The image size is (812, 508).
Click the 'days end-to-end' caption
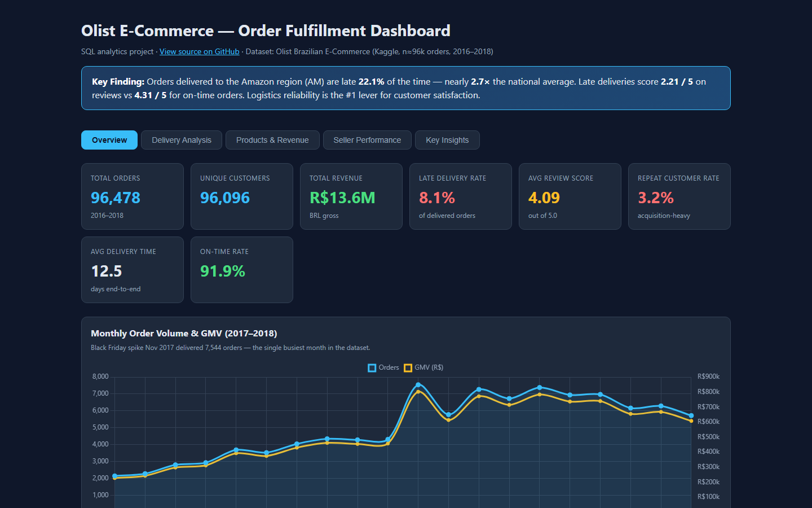pyautogui.click(x=116, y=289)
